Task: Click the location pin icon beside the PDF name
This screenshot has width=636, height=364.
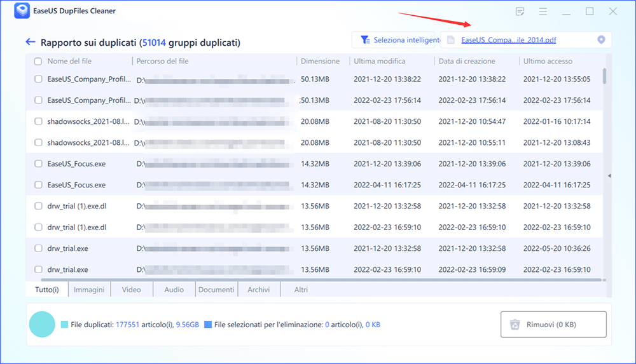Action: point(601,40)
